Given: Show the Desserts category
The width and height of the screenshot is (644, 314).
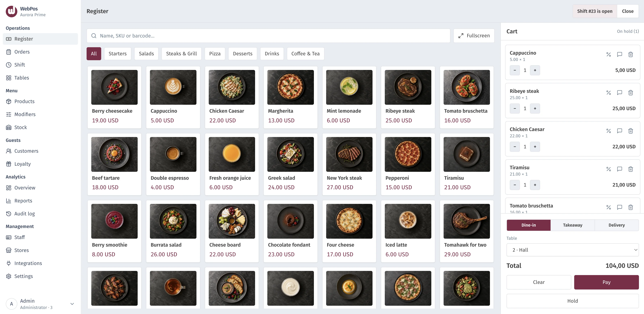Looking at the screenshot, I should (x=242, y=54).
